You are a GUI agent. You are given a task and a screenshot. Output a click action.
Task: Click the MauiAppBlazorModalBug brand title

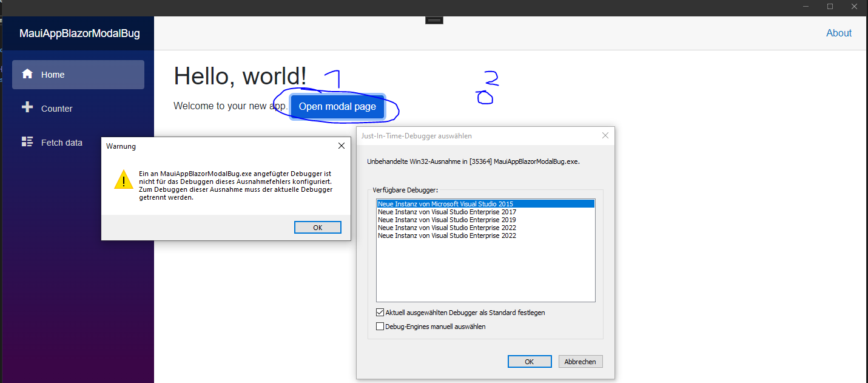(79, 33)
